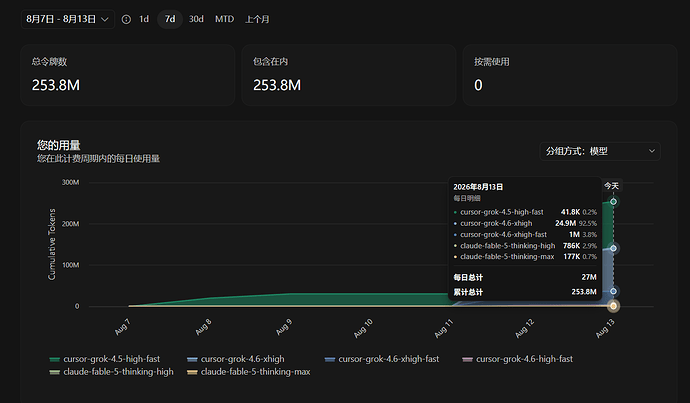Select the 7d time range
The width and height of the screenshot is (690, 403).
point(170,19)
